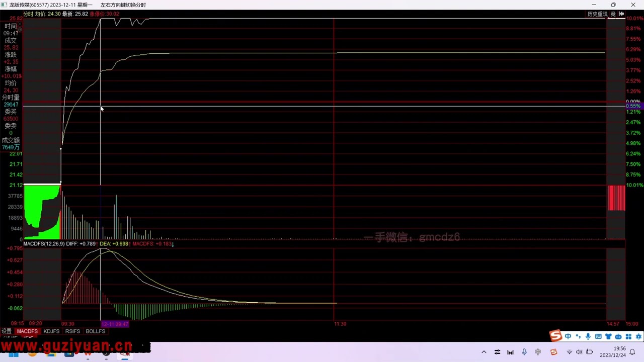
Task: Click the 12-11 09:47 time marker label
Action: coord(115,324)
